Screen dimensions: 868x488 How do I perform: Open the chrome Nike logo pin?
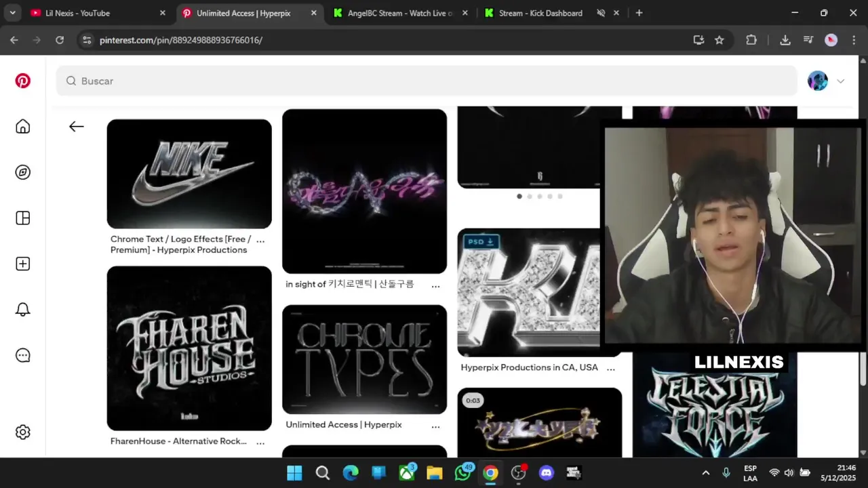point(189,174)
